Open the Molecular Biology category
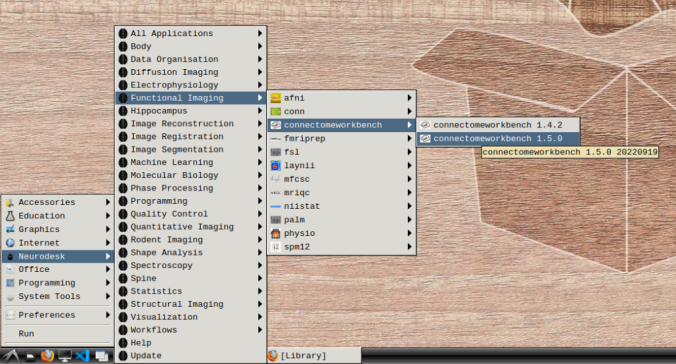This screenshot has width=676, height=364. (191, 175)
